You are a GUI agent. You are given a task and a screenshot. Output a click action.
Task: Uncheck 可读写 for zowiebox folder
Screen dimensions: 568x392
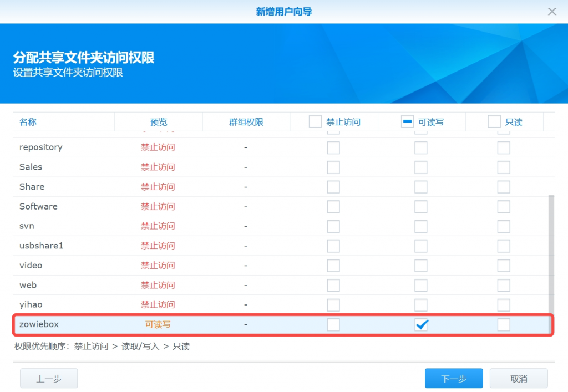point(421,325)
